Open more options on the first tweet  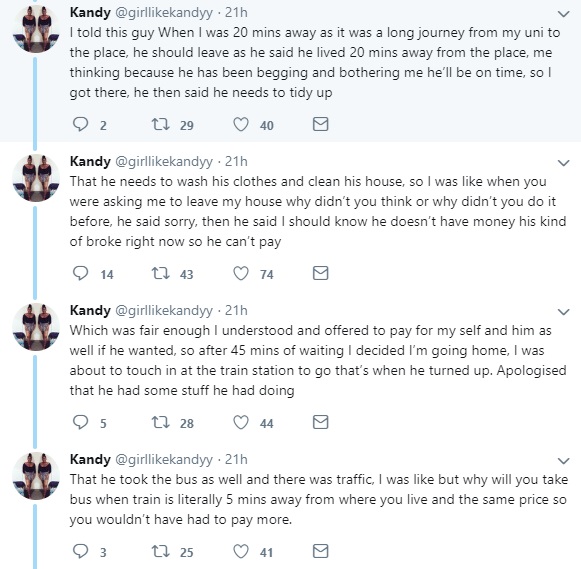pyautogui.click(x=564, y=14)
